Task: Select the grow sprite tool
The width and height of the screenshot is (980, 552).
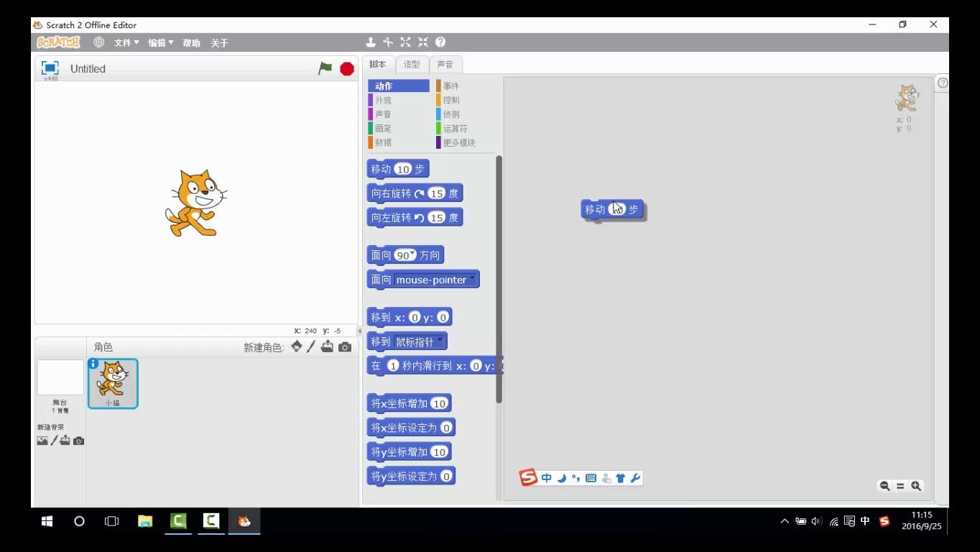Action: pyautogui.click(x=405, y=42)
